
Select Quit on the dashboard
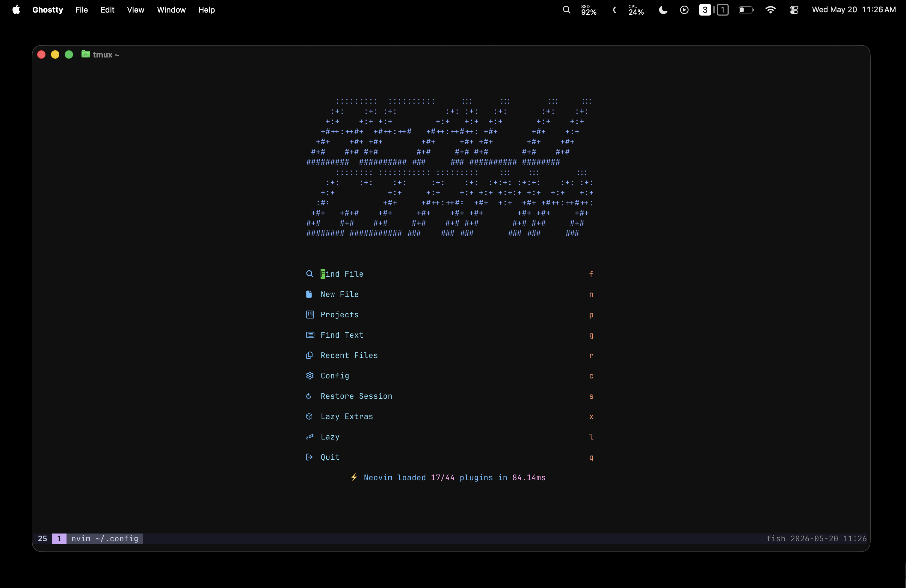point(450,457)
